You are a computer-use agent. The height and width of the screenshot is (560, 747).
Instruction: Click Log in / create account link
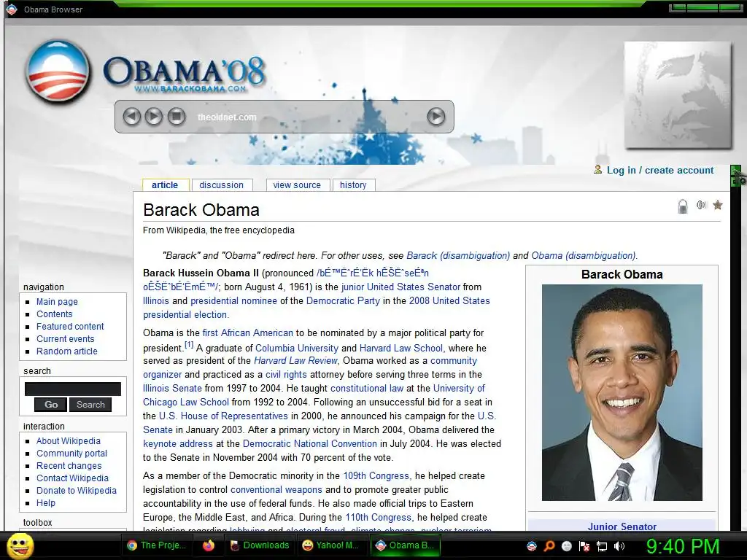pyautogui.click(x=660, y=170)
